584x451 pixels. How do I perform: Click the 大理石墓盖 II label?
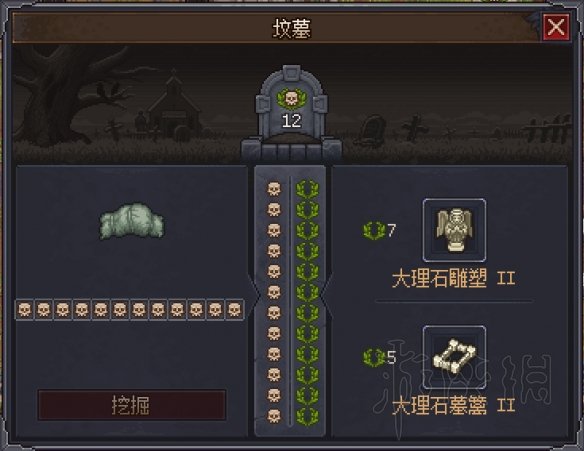(x=453, y=406)
